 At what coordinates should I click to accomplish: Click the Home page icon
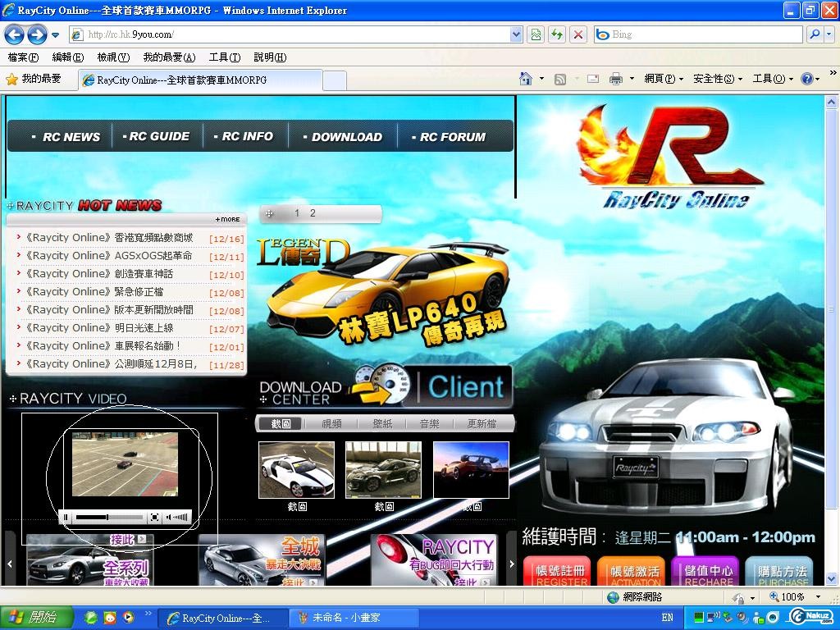(x=526, y=80)
